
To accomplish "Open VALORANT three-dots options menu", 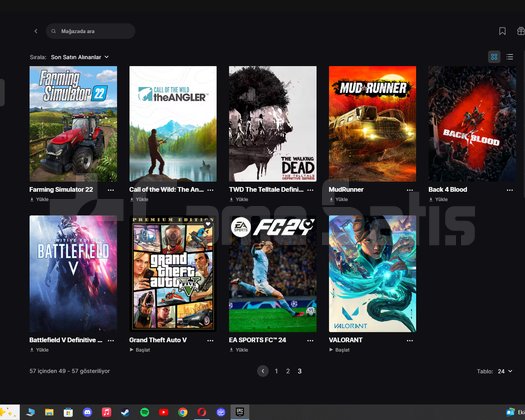I will point(410,341).
